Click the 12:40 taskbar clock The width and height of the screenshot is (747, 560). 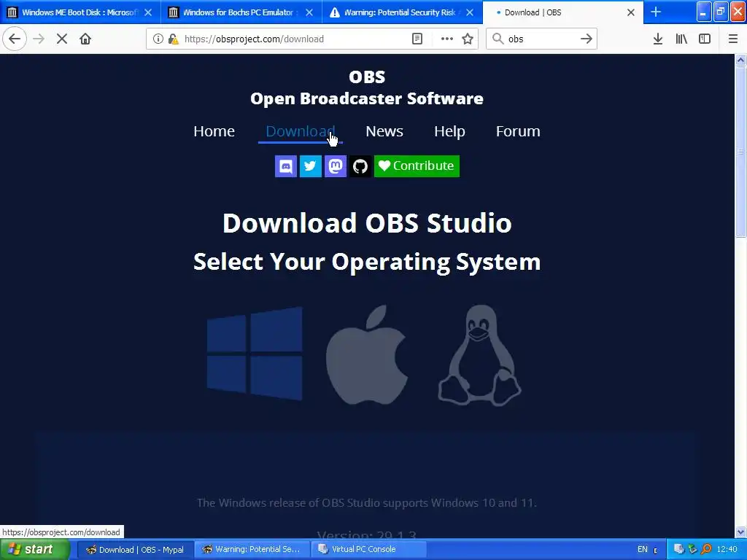click(727, 549)
